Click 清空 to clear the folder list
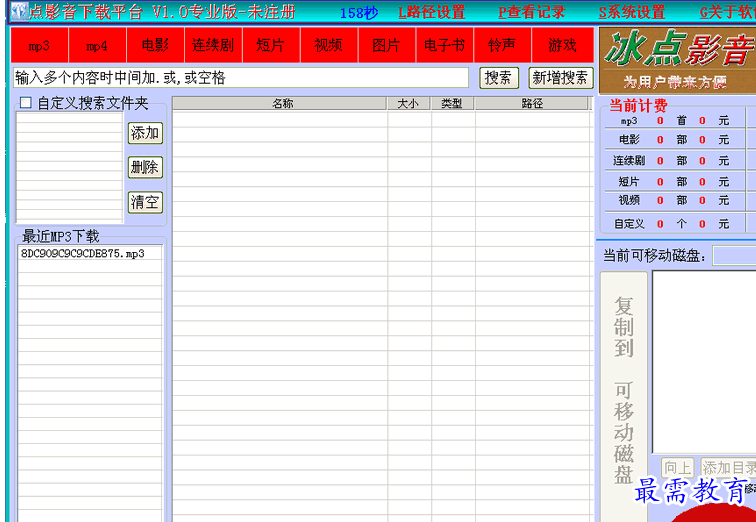 click(145, 202)
